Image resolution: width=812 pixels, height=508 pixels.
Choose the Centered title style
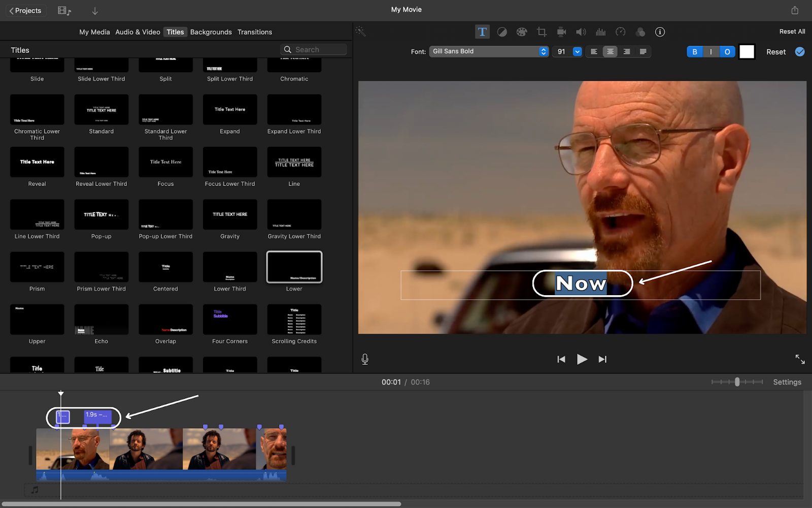pos(165,267)
